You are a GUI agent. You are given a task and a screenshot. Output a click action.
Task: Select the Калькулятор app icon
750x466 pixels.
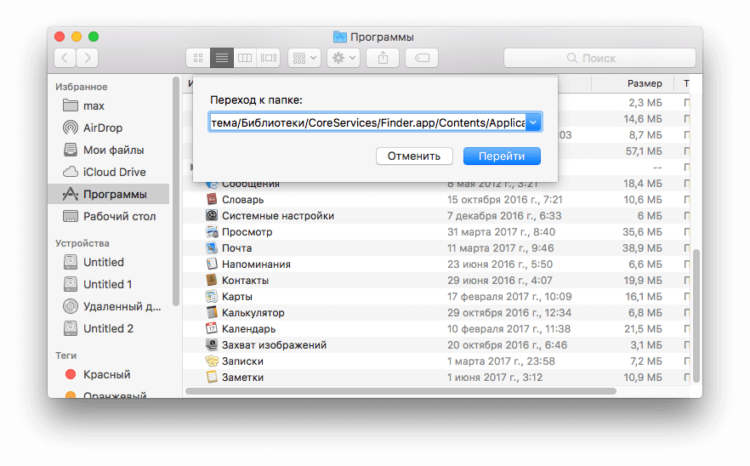point(211,312)
